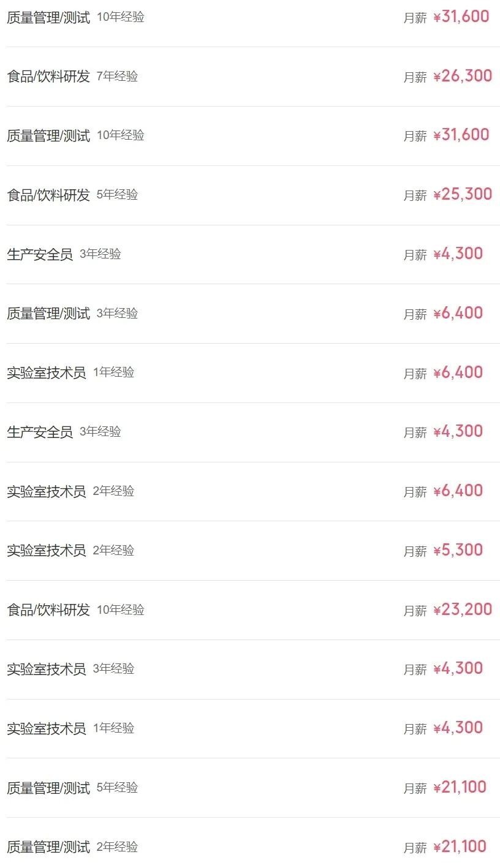Click ¥4,300 salary for 实验室技术员 3年经验
This screenshot has height=868, width=500.
click(x=458, y=668)
